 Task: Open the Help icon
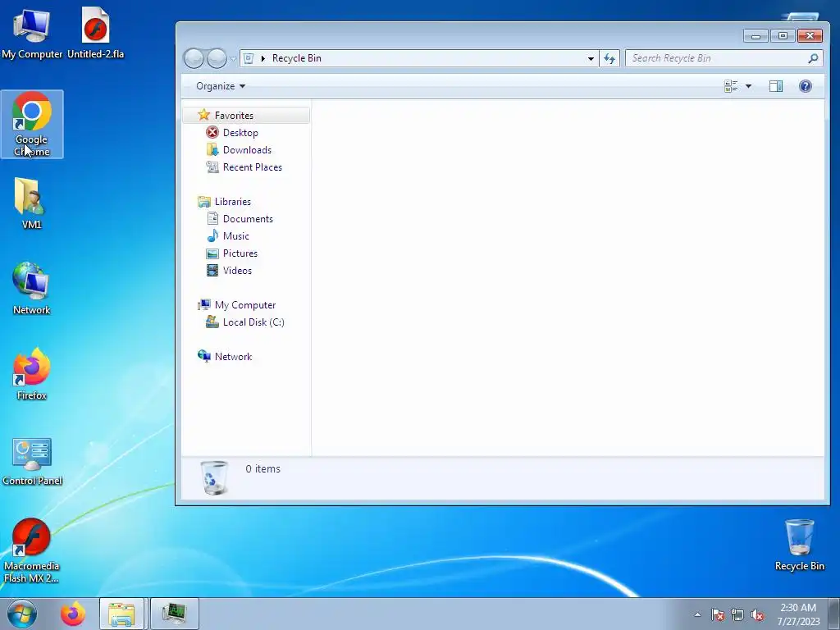pos(806,86)
